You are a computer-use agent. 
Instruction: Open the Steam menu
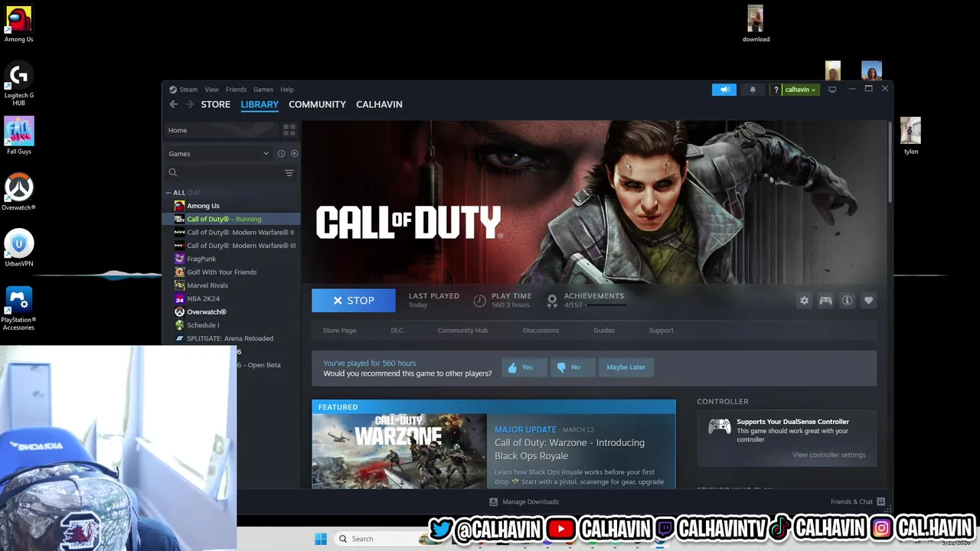pos(188,90)
